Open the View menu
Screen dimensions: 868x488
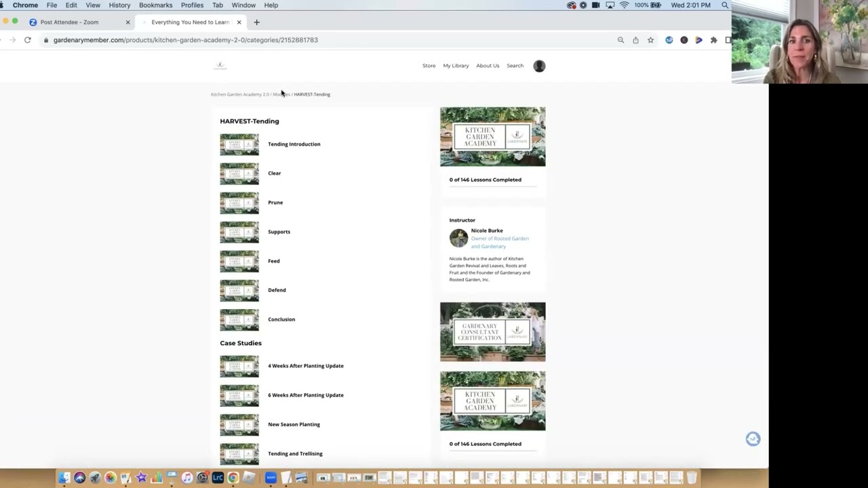point(93,5)
